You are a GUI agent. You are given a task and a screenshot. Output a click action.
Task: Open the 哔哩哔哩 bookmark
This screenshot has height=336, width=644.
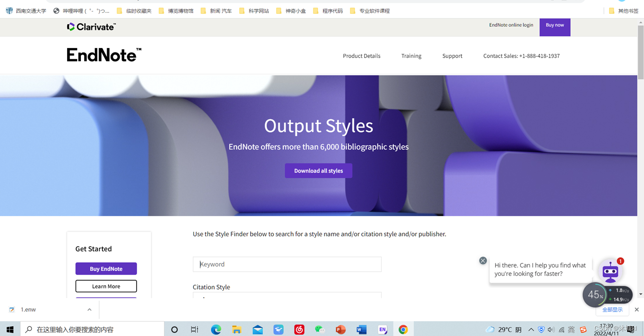(81, 10)
